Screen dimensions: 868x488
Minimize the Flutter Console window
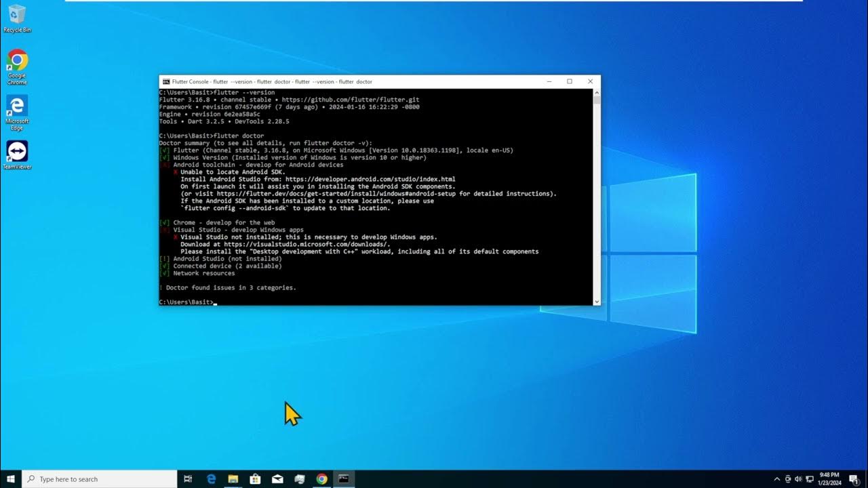click(x=548, y=81)
